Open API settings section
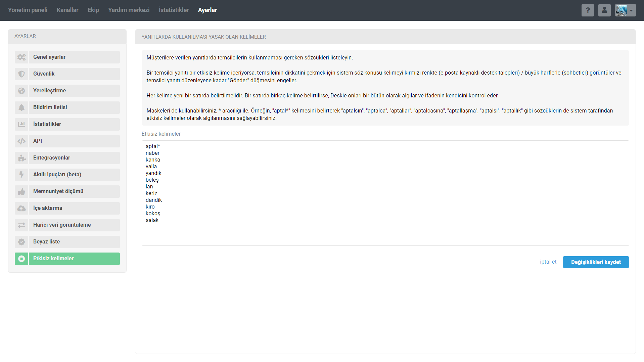 pyautogui.click(x=67, y=141)
